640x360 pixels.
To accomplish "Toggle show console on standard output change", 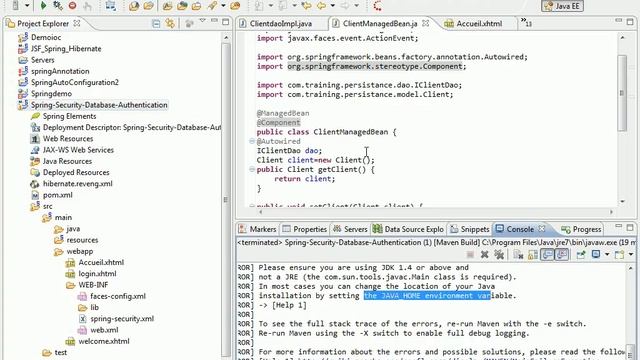I will pyautogui.click(x=547, y=255).
